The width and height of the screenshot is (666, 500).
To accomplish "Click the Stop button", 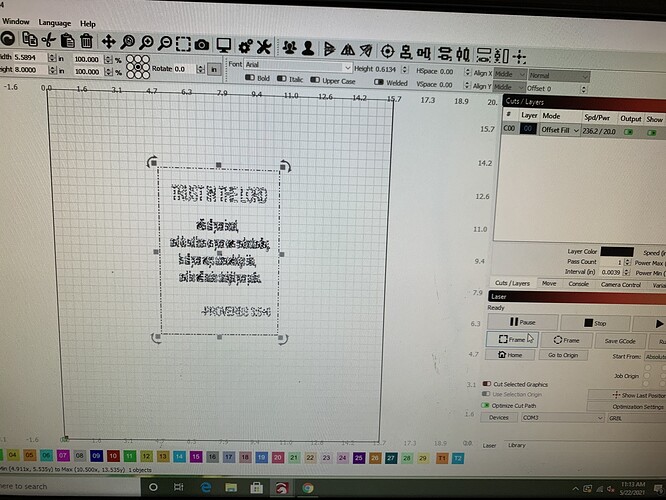I will (x=595, y=323).
